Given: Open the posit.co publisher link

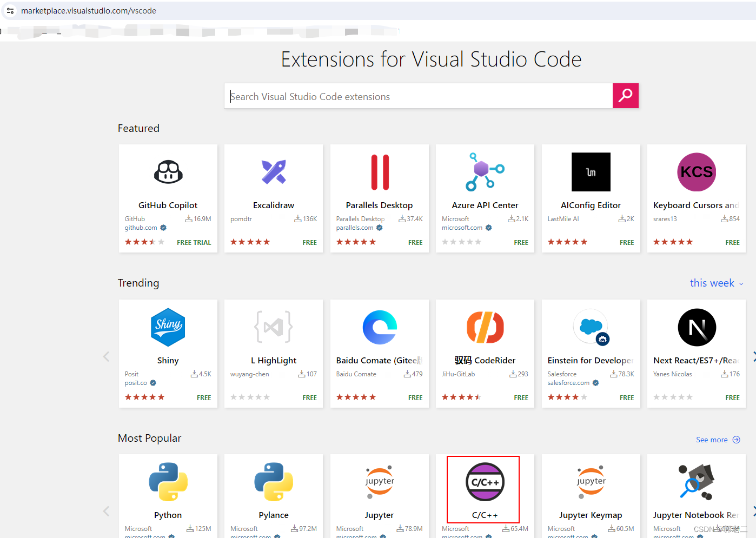Looking at the screenshot, I should [x=136, y=383].
